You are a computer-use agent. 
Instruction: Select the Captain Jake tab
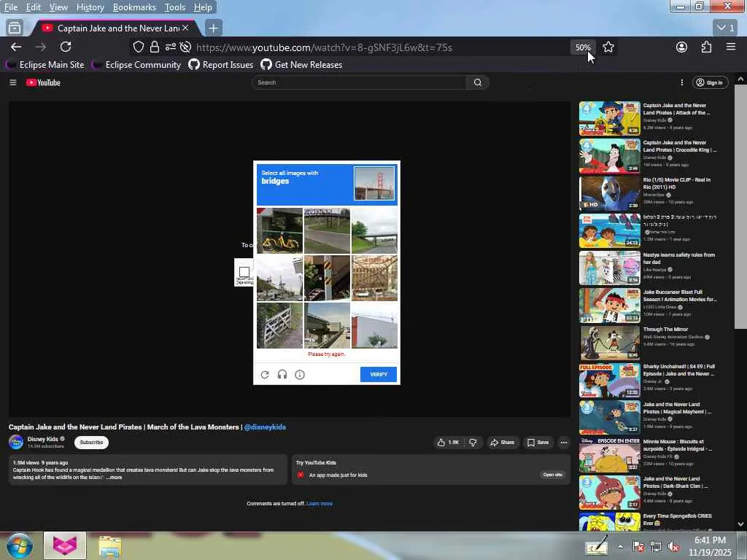(116, 28)
